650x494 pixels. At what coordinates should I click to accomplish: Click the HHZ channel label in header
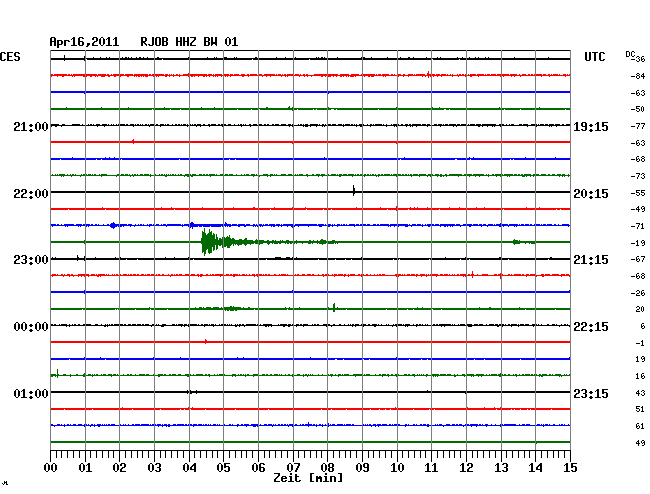[x=186, y=42]
